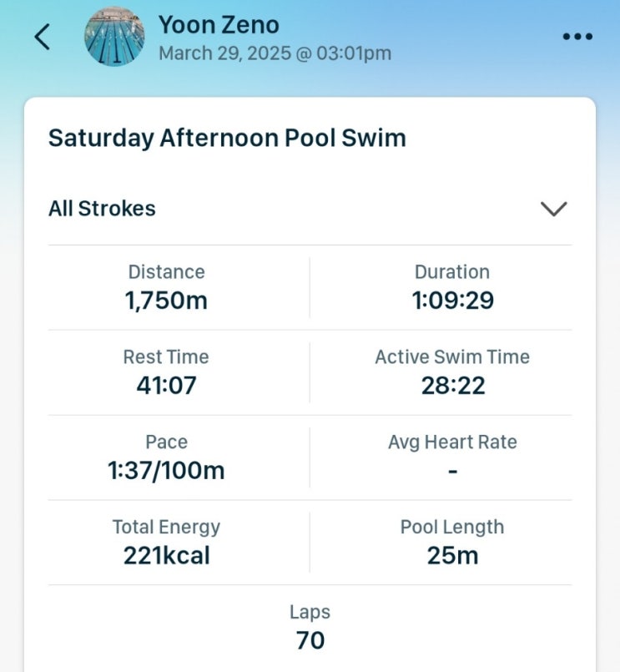
Task: Open the three-dot more options menu
Action: pyautogui.click(x=577, y=37)
